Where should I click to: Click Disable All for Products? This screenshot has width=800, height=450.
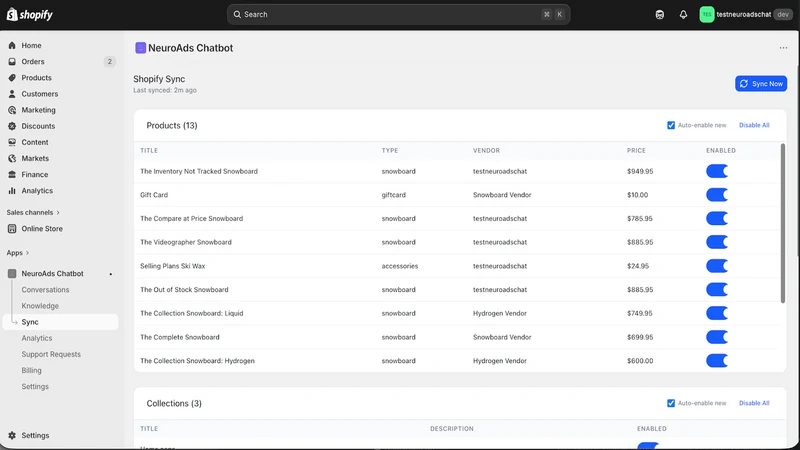click(x=754, y=126)
